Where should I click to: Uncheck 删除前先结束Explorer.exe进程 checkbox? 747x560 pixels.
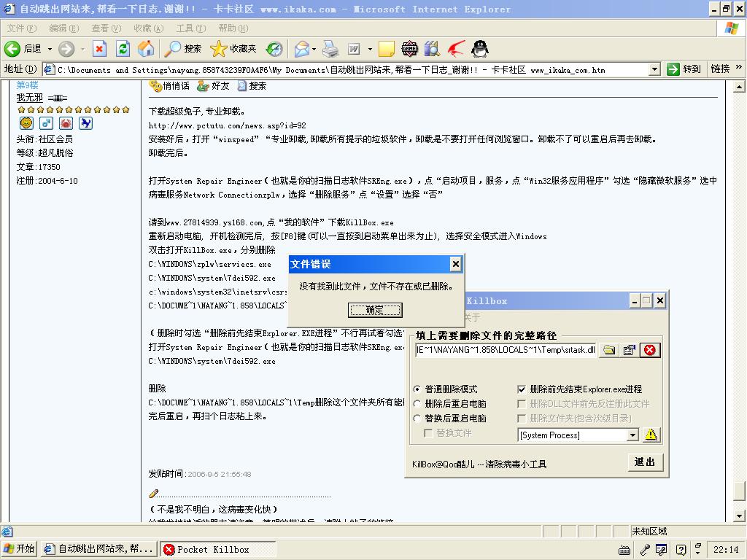coord(522,389)
